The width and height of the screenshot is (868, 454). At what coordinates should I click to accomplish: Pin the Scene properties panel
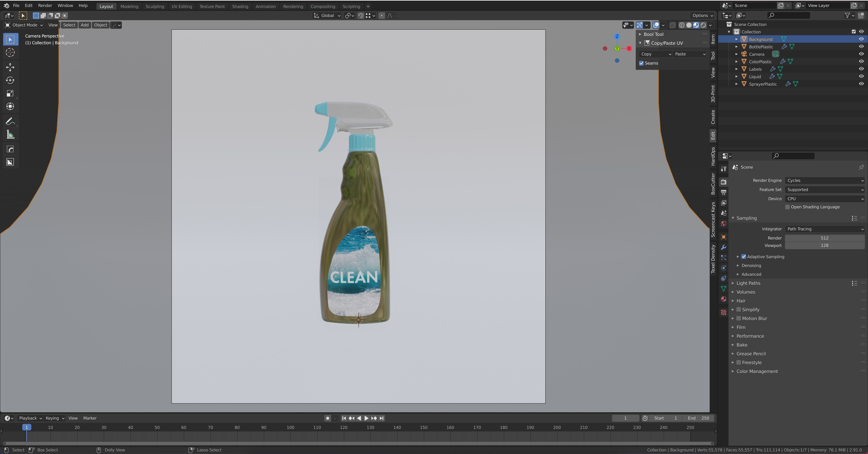[x=861, y=167]
